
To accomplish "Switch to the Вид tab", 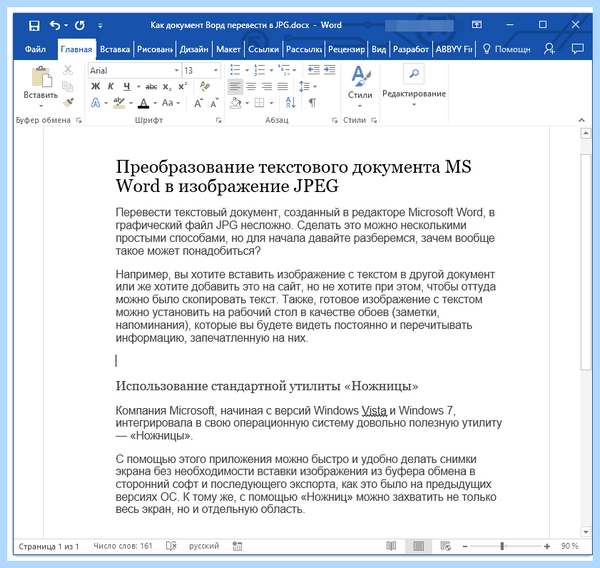I will [378, 49].
